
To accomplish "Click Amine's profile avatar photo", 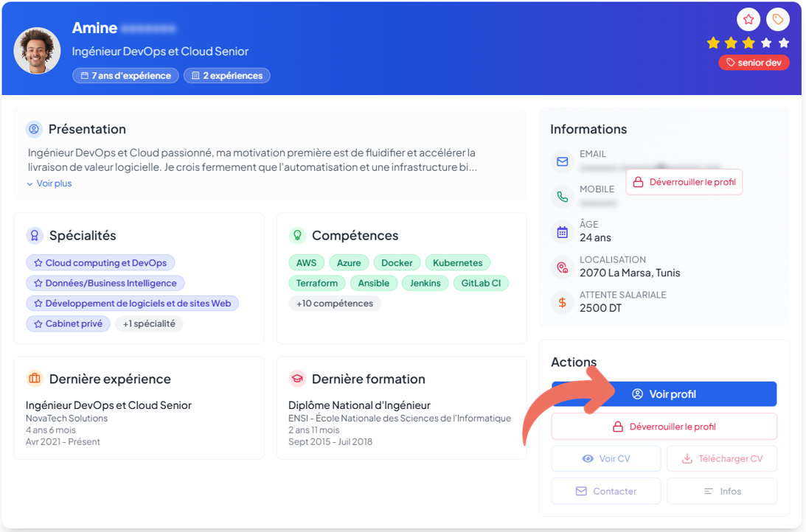I will tap(37, 51).
